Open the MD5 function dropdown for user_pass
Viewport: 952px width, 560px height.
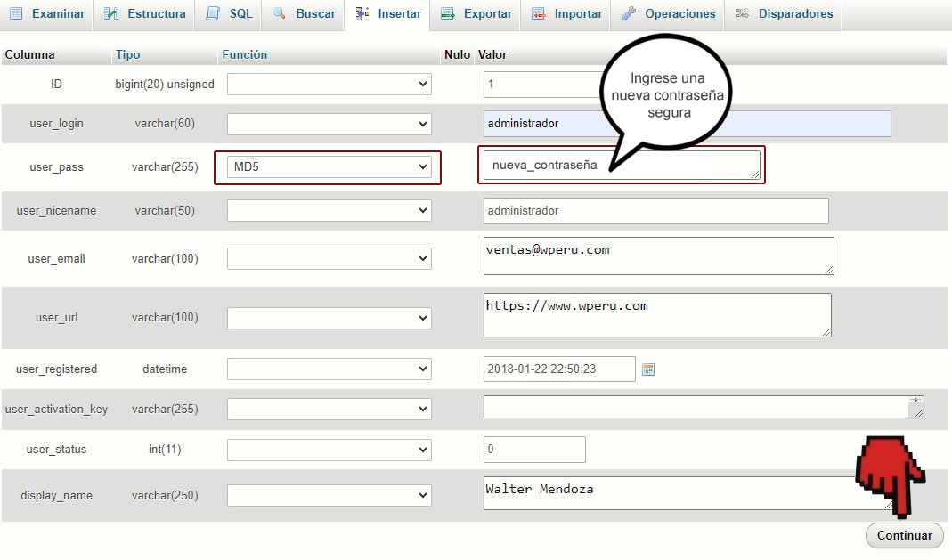[329, 166]
